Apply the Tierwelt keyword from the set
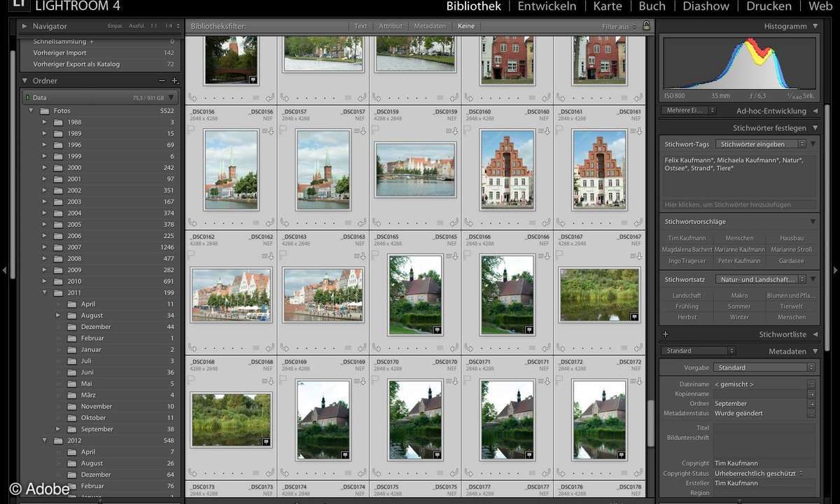Viewport: 840px width, 504px height. pos(791,307)
